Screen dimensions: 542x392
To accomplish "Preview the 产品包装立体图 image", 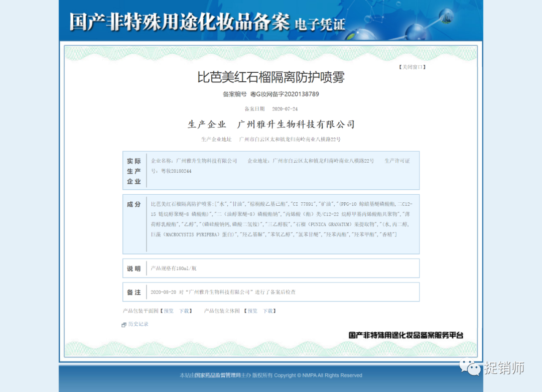I will [252, 311].
